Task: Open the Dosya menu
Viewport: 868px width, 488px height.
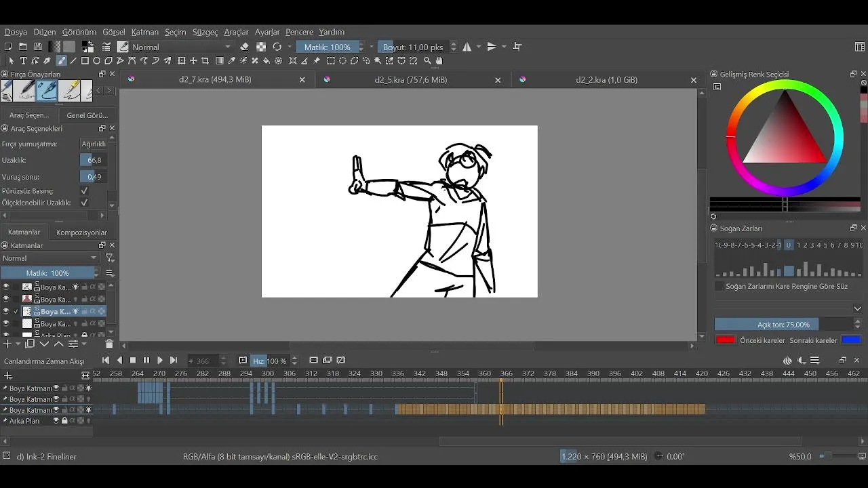Action: (16, 32)
